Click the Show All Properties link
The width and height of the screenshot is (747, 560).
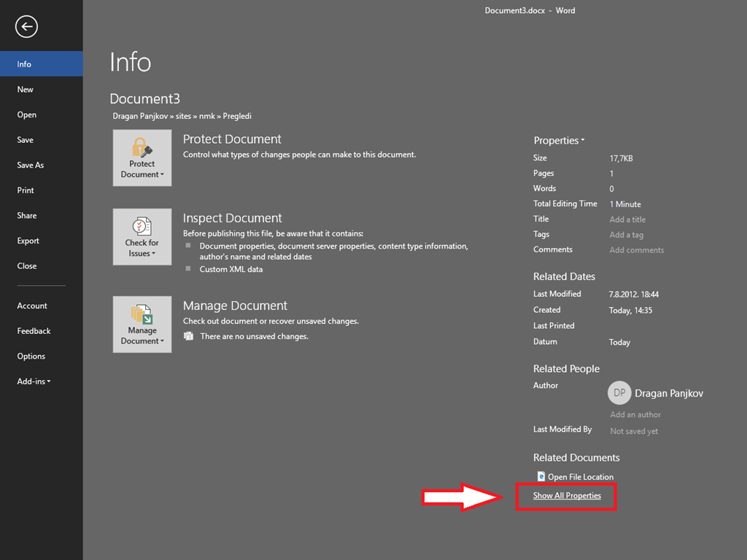pos(567,496)
